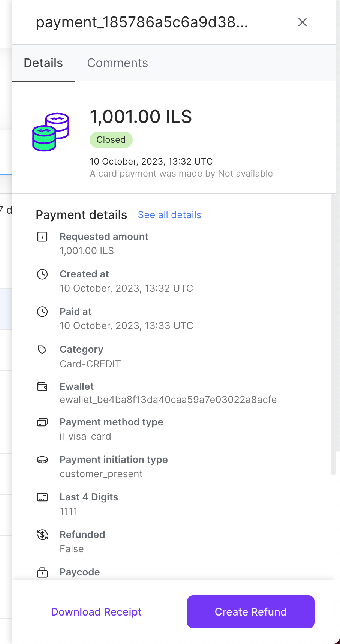
Task: Click the clock icon beside Paid at
Action: tap(42, 312)
